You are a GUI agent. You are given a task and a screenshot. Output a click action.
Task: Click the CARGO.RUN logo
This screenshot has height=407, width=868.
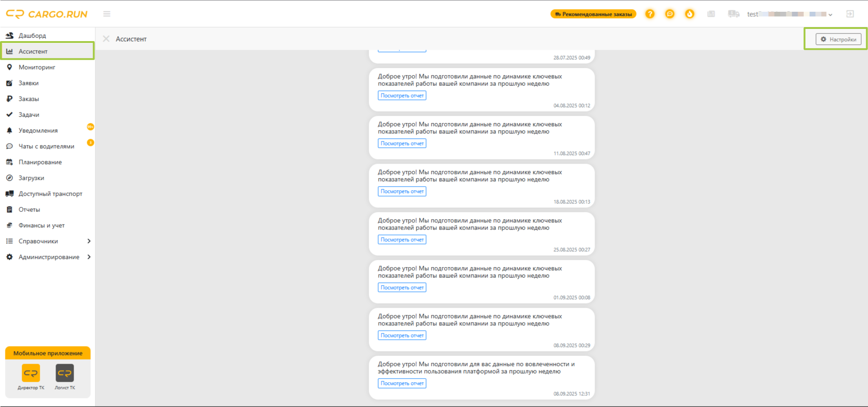tap(47, 14)
